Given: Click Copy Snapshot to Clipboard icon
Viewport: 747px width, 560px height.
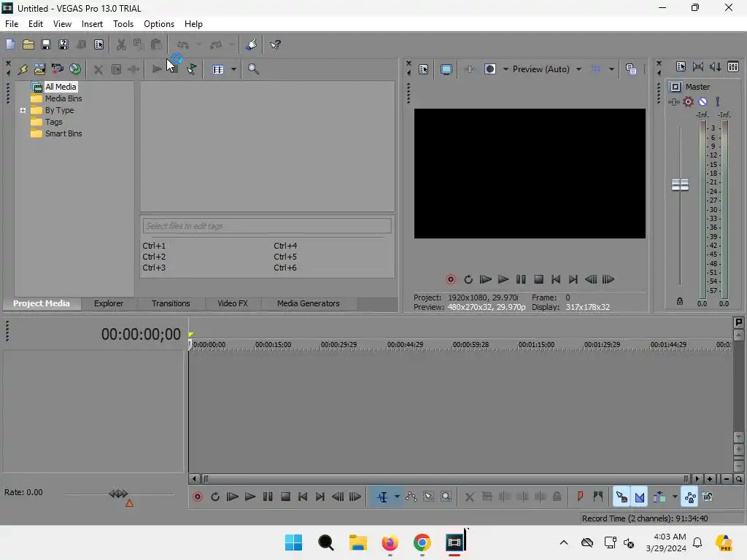Looking at the screenshot, I should (631, 69).
